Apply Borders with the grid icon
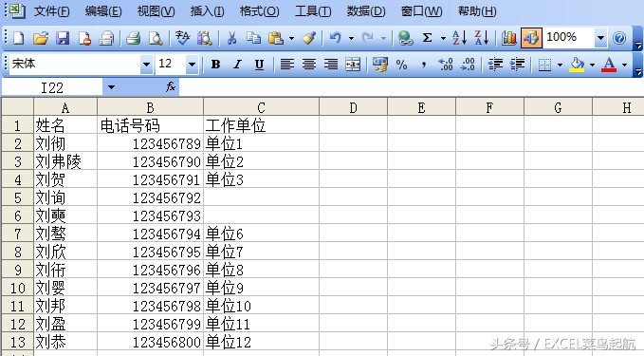This screenshot has width=644, height=356. point(544,65)
